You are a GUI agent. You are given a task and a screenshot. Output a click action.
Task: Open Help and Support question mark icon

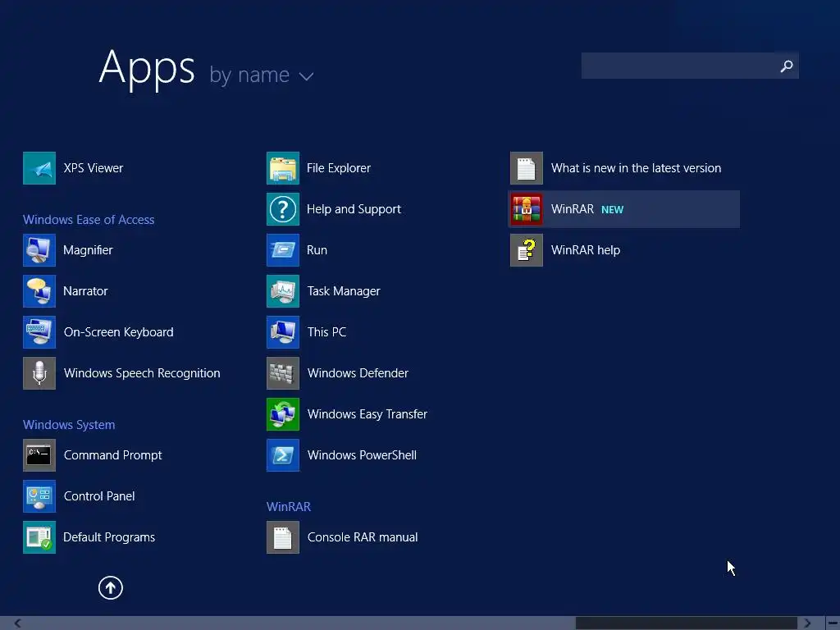283,209
